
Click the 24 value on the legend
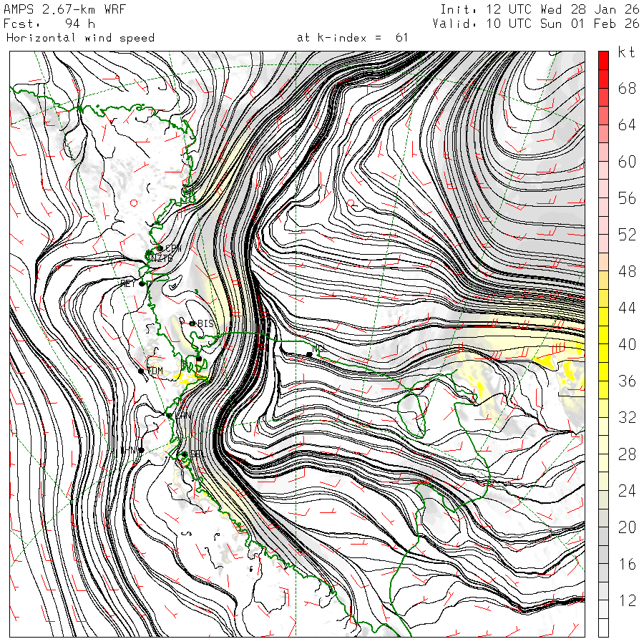(x=627, y=491)
